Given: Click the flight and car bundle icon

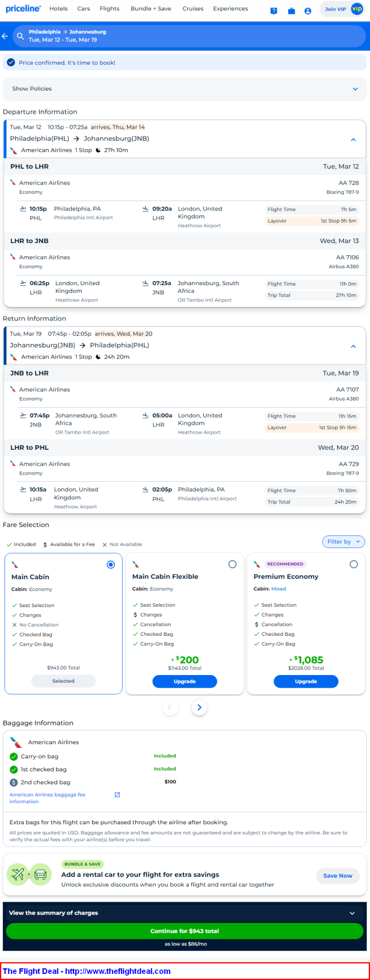Looking at the screenshot, I should coord(29,874).
